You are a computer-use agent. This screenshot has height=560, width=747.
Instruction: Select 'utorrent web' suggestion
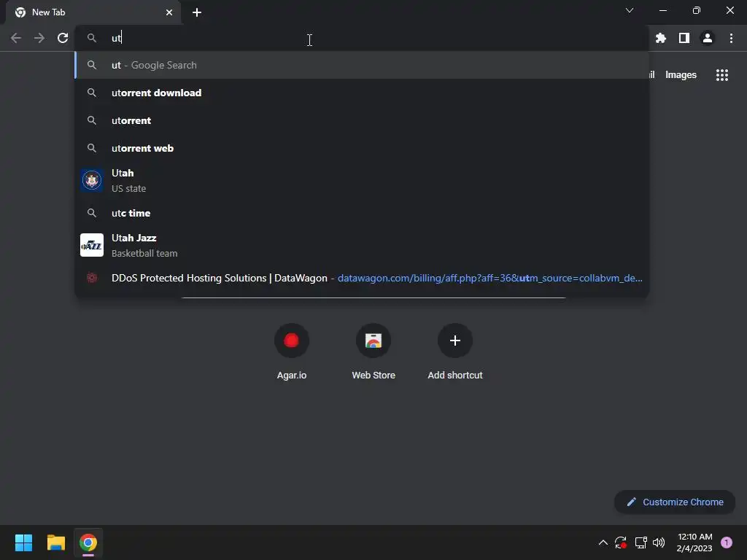(x=362, y=148)
